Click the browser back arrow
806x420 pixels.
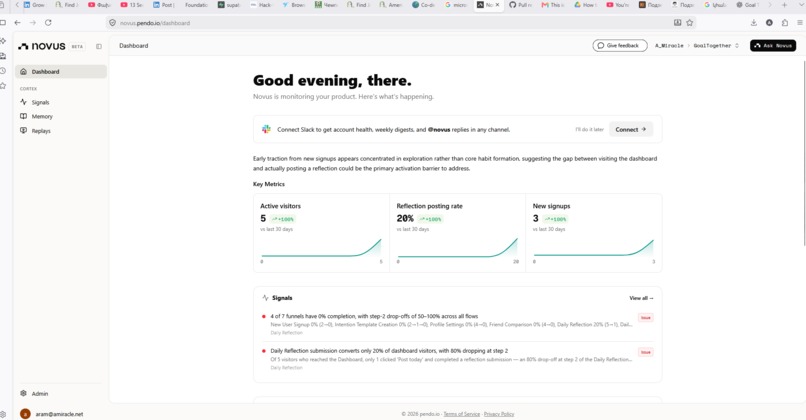tap(17, 23)
